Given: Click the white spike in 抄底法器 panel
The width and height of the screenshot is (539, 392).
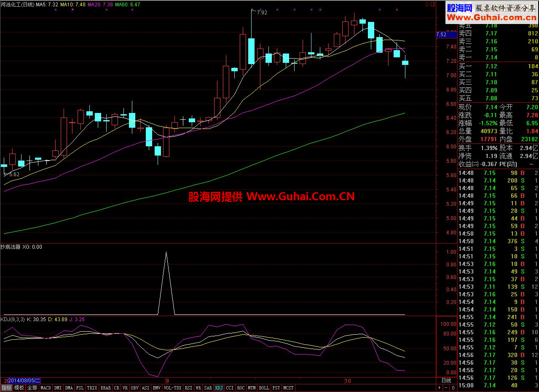Looking at the screenshot, I should [166, 282].
